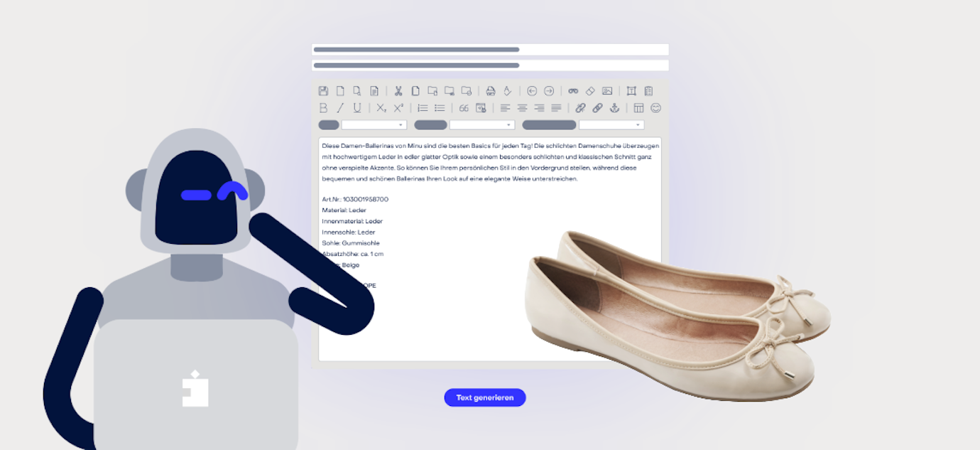
Task: Click into the editor's description paragraph
Action: click(490, 162)
